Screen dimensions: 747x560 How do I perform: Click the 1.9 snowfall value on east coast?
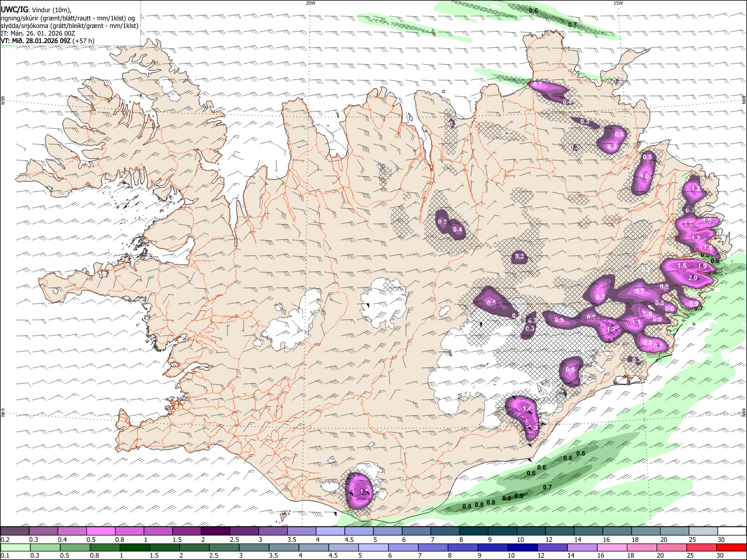pyautogui.click(x=702, y=266)
